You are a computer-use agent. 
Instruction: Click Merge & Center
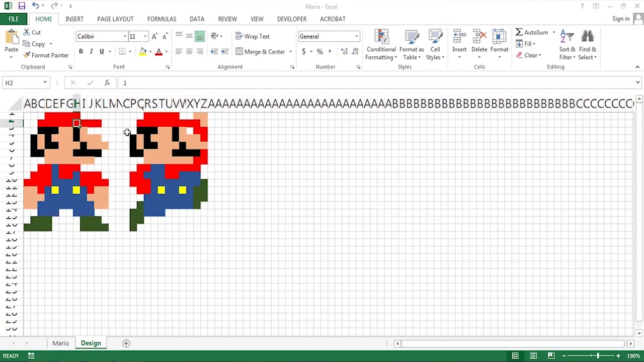click(260, 51)
